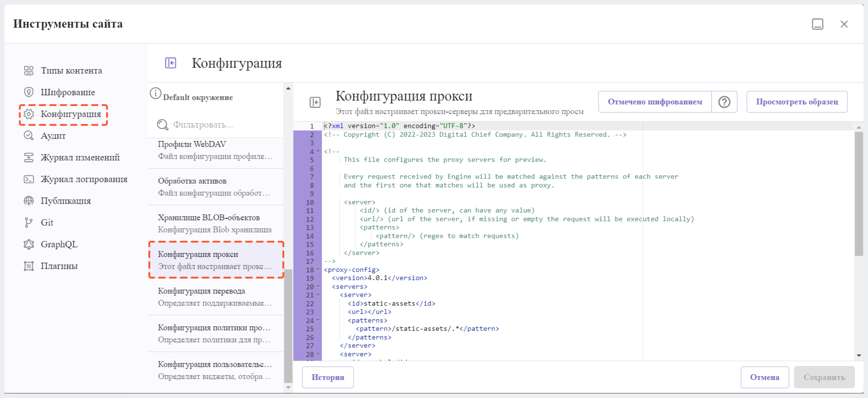
Task: Select Обработка активов configuration
Action: (216, 187)
